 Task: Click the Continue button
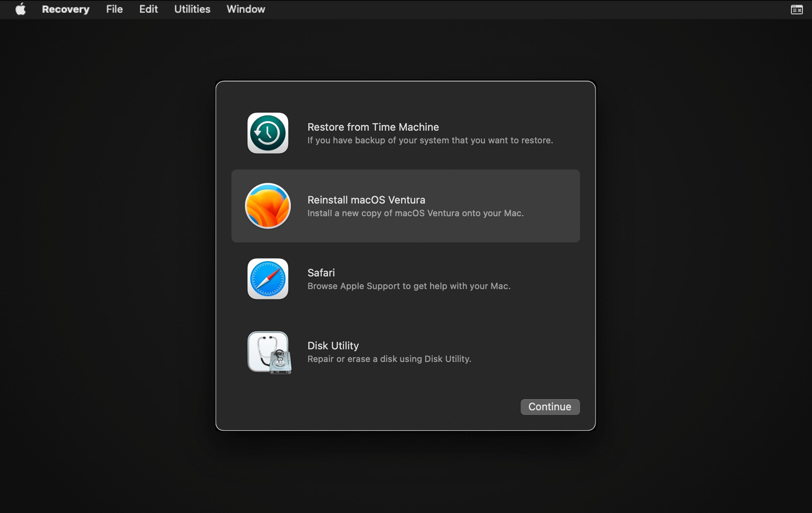pyautogui.click(x=550, y=407)
